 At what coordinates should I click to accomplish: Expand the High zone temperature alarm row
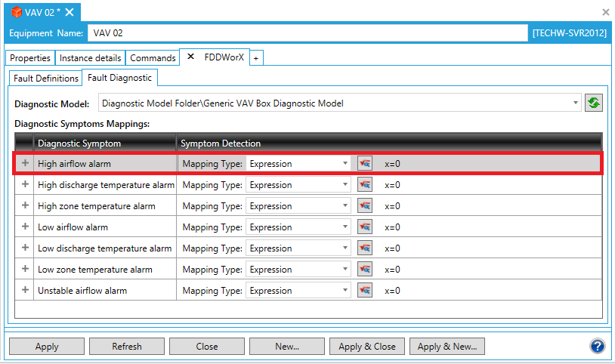pos(25,206)
